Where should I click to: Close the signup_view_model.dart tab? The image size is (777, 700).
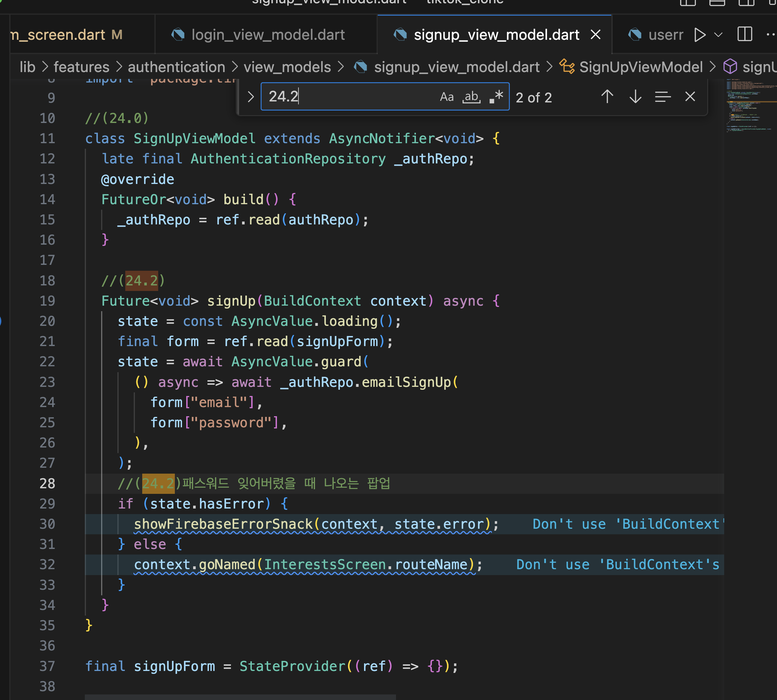pyautogui.click(x=595, y=35)
